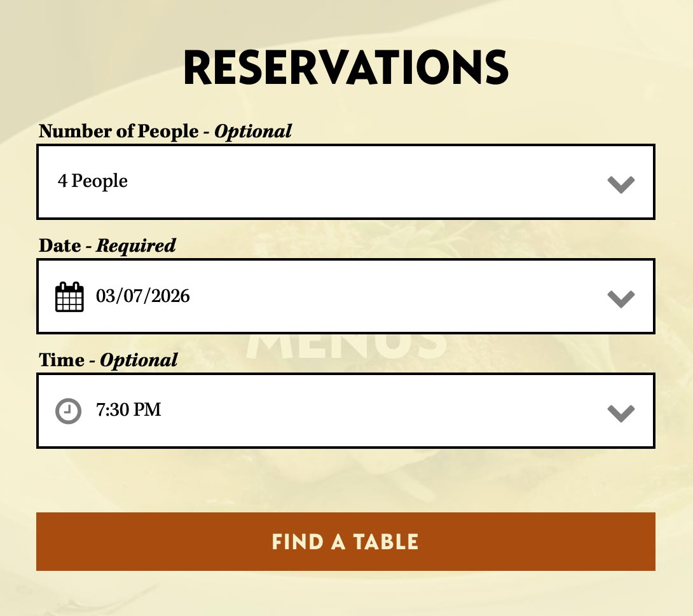Select the "4 People" value text
693x616 pixels.
click(x=93, y=181)
